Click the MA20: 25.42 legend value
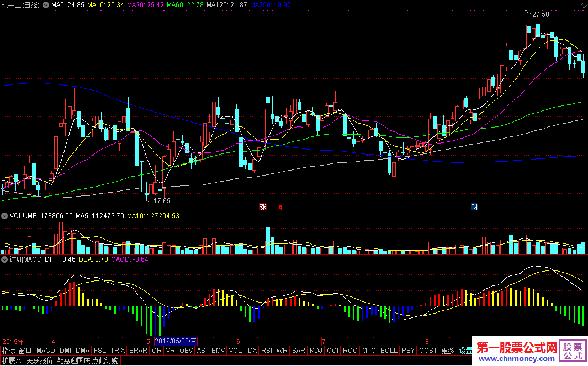The image size is (588, 366). (x=146, y=6)
